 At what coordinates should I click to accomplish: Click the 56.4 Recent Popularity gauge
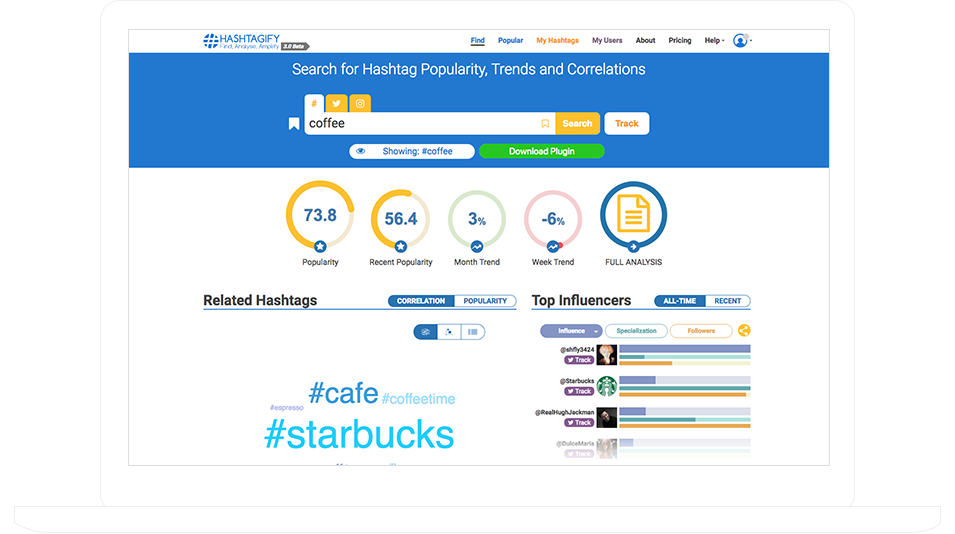click(x=401, y=219)
